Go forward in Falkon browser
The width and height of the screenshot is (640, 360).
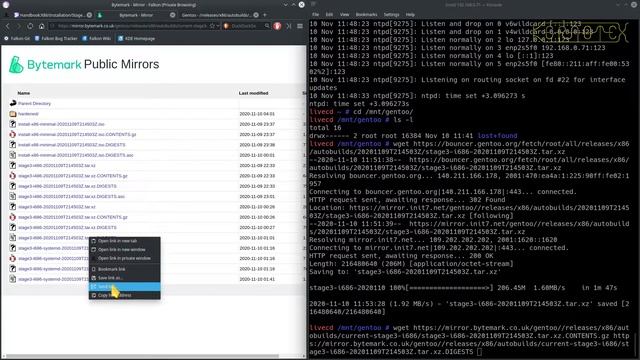coord(19,26)
